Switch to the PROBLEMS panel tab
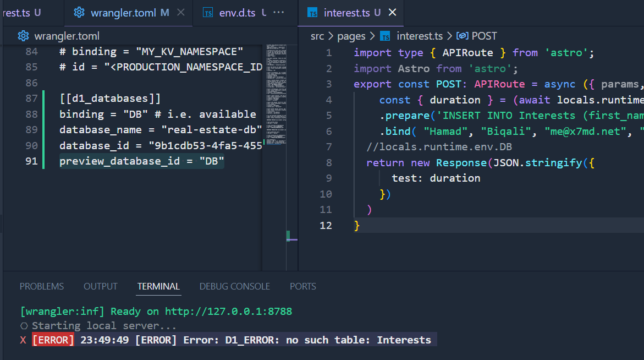 [42, 286]
